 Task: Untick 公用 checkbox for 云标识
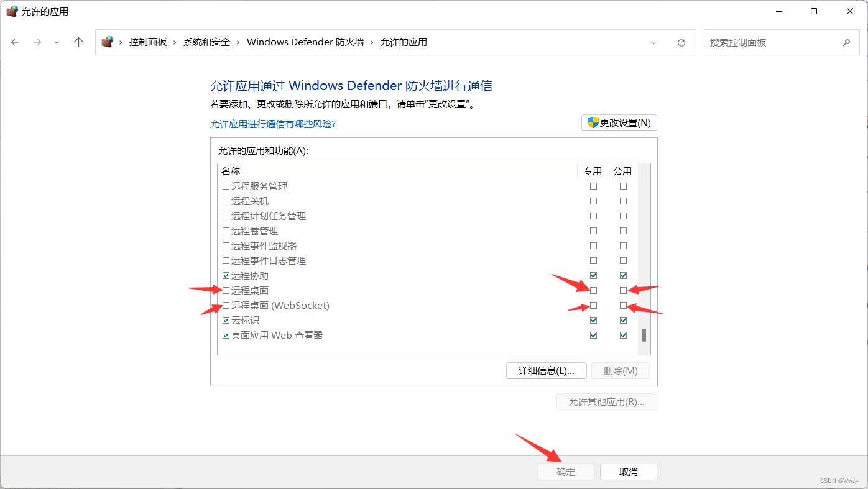point(623,320)
